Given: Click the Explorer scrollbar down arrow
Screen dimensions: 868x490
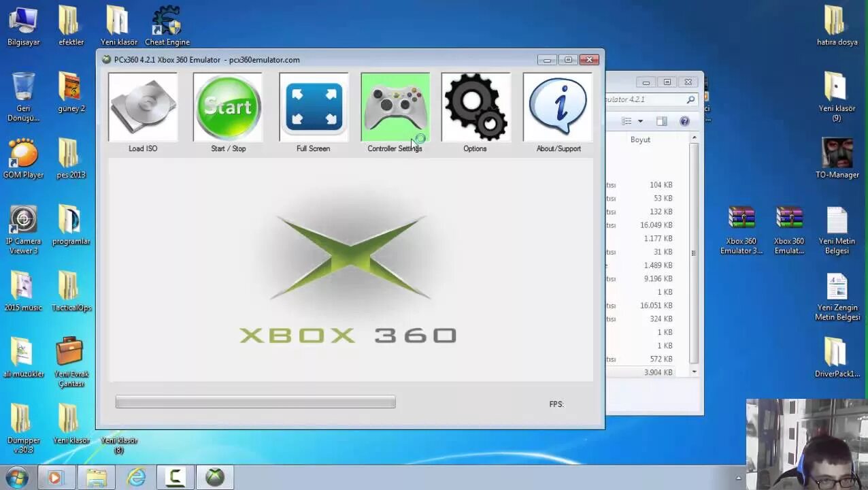Looking at the screenshot, I should pos(694,372).
